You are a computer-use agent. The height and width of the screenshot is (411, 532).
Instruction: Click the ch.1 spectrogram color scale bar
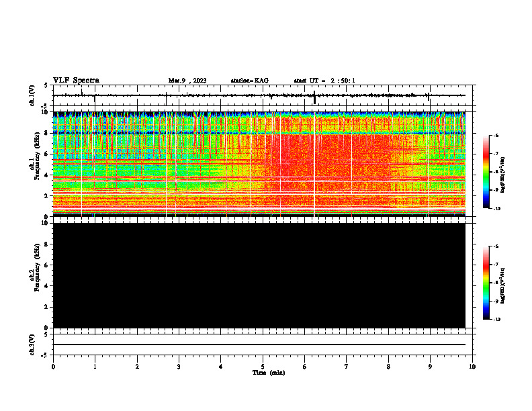pyautogui.click(x=486, y=172)
